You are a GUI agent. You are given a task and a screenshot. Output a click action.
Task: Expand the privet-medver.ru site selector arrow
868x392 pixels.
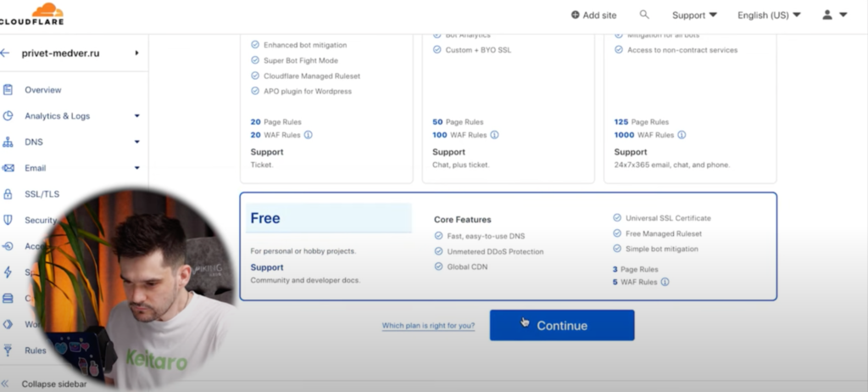point(136,53)
